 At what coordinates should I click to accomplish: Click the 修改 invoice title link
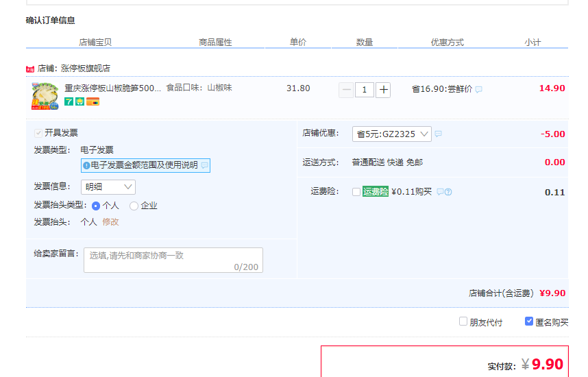110,222
